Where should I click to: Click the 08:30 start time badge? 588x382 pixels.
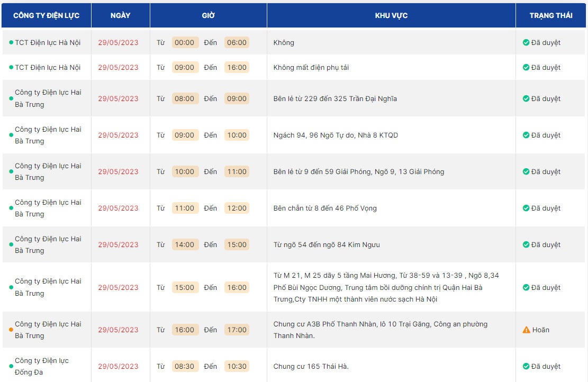[x=185, y=366]
